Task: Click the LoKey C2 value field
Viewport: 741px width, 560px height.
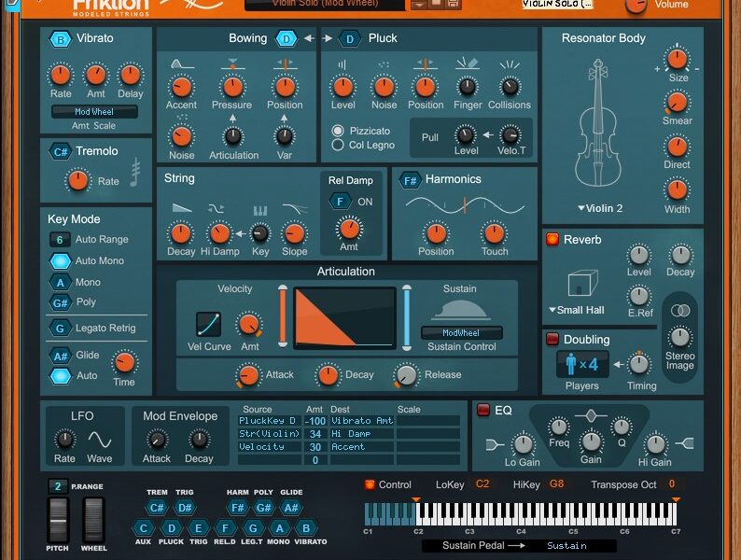Action: pyautogui.click(x=482, y=484)
